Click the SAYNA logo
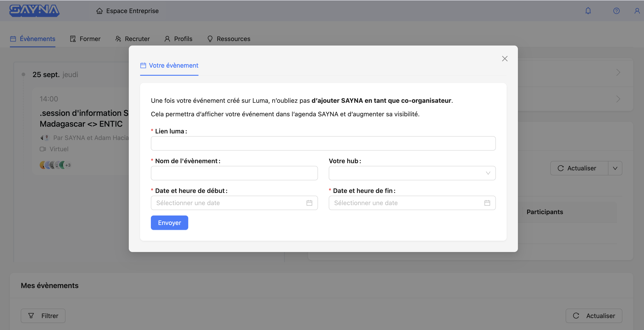 34,11
